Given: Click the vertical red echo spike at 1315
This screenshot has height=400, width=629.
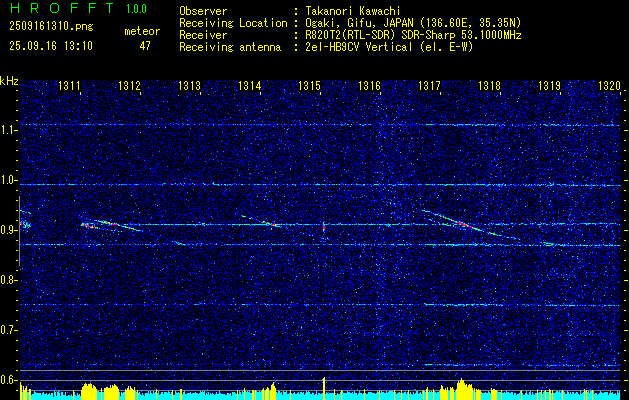Looking at the screenshot, I should (x=324, y=227).
